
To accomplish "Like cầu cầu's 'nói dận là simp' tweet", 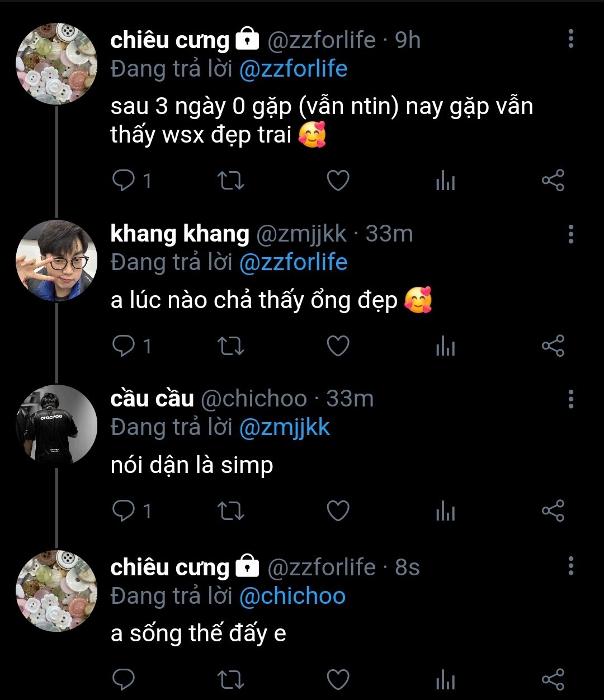I will [338, 511].
